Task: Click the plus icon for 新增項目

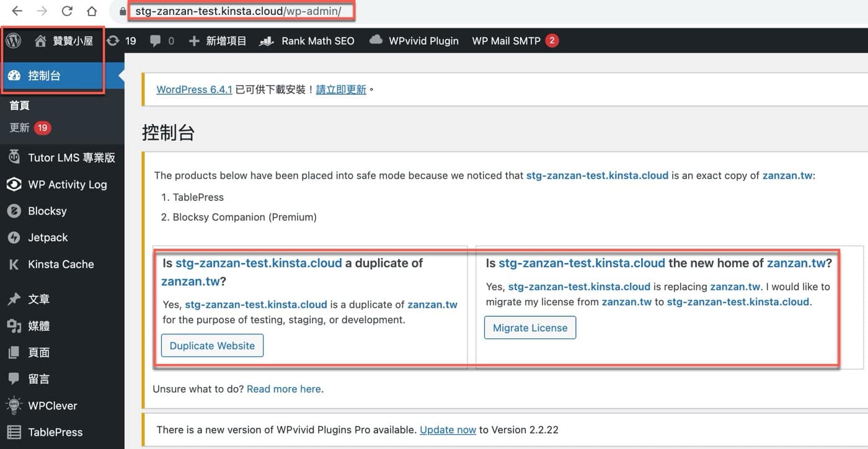Action: coord(194,41)
